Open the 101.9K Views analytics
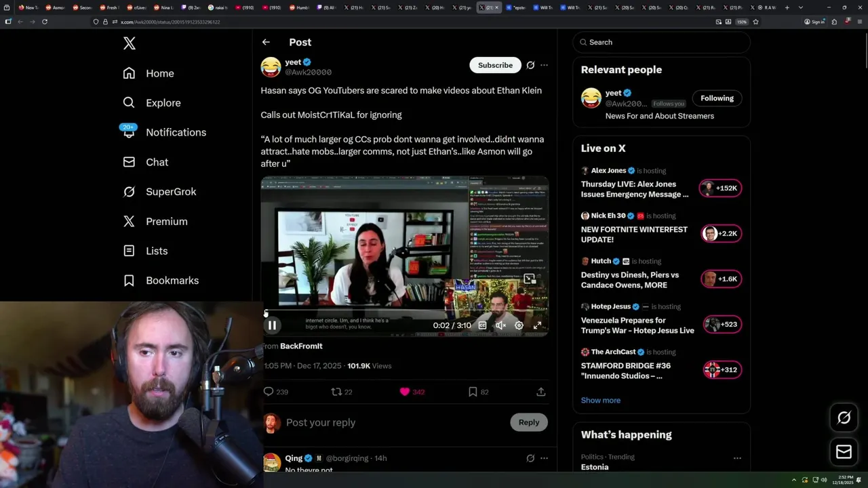 point(370,366)
